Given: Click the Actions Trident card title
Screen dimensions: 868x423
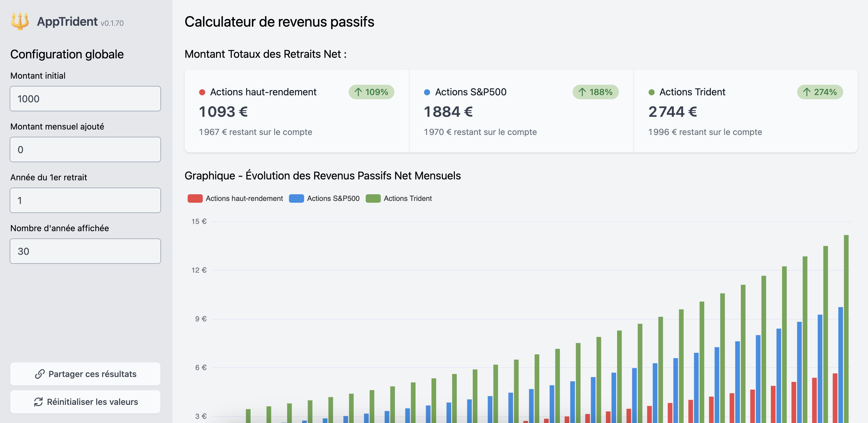Looking at the screenshot, I should 692,92.
